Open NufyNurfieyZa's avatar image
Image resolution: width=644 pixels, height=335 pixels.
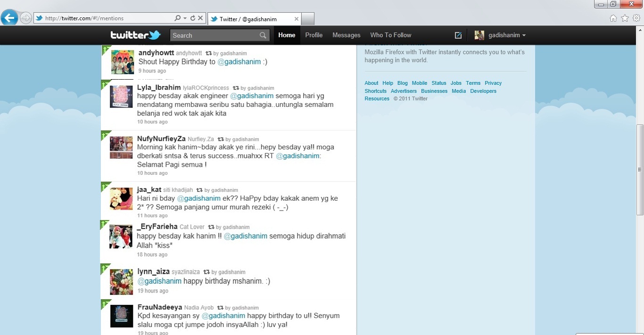122,147
